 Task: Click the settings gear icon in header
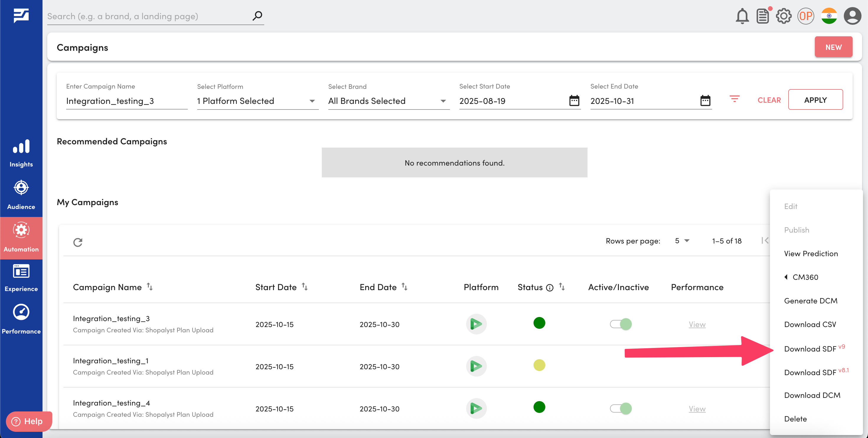(784, 16)
